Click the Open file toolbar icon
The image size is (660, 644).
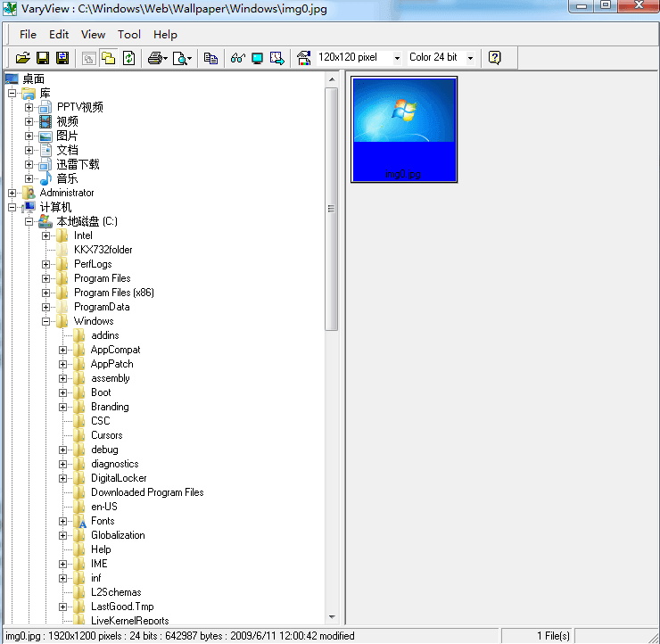(23, 58)
